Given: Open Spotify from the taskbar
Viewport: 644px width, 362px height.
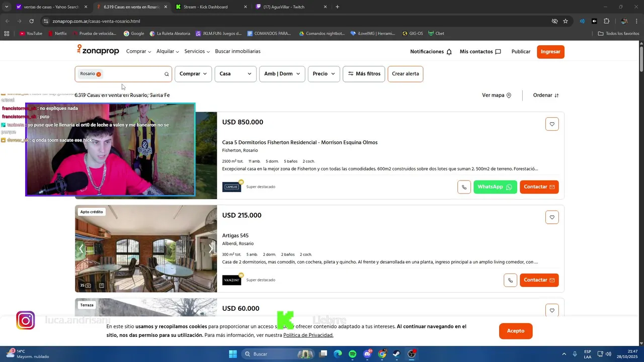Looking at the screenshot, I should (x=352, y=354).
